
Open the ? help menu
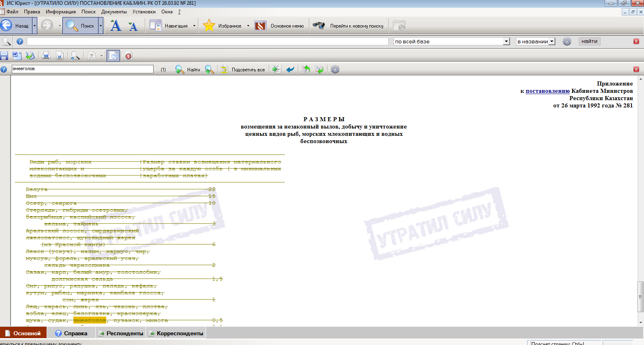pyautogui.click(x=179, y=12)
